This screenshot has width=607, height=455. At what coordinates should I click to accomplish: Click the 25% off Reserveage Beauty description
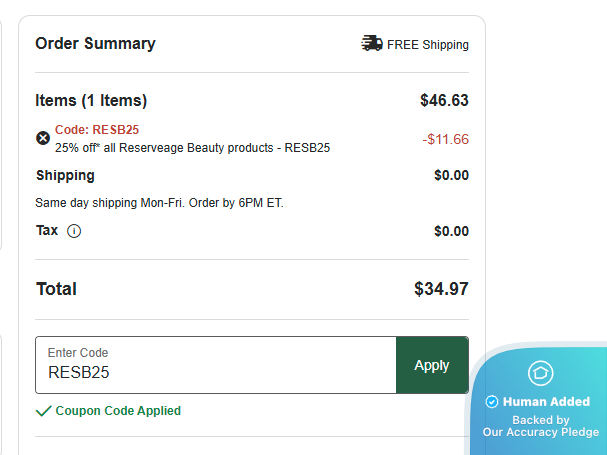point(192,148)
